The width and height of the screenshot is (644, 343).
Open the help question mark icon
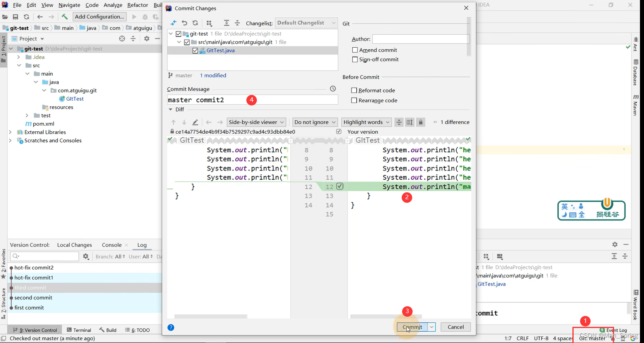171,327
